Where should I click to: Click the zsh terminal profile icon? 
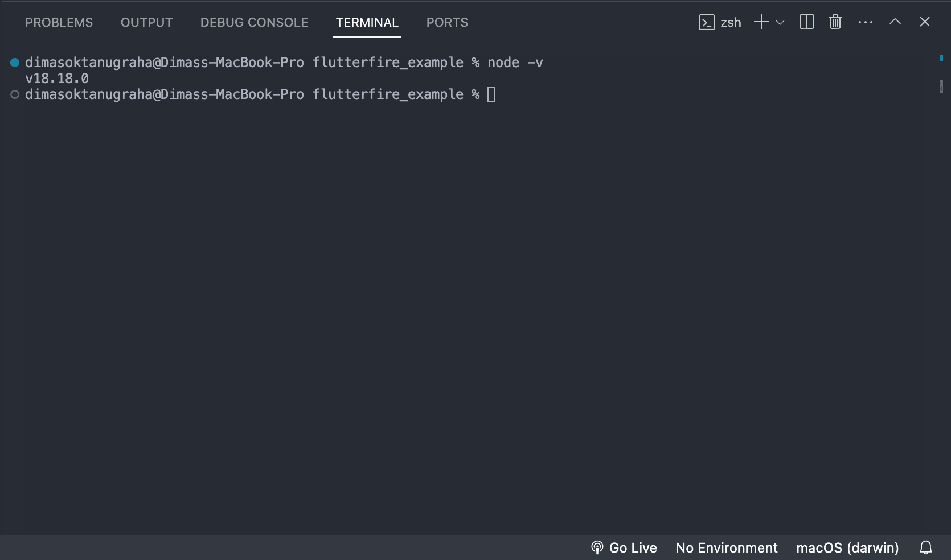point(707,22)
